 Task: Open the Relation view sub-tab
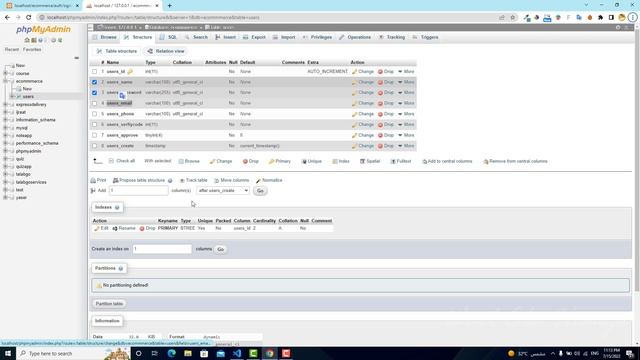coord(166,51)
